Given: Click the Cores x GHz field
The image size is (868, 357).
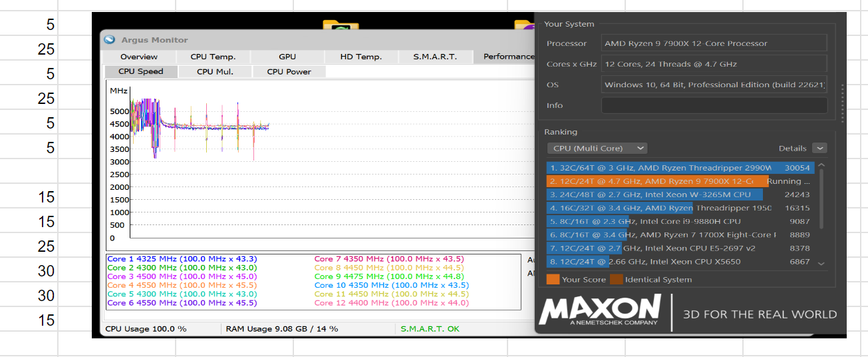Looking at the screenshot, I should [714, 64].
